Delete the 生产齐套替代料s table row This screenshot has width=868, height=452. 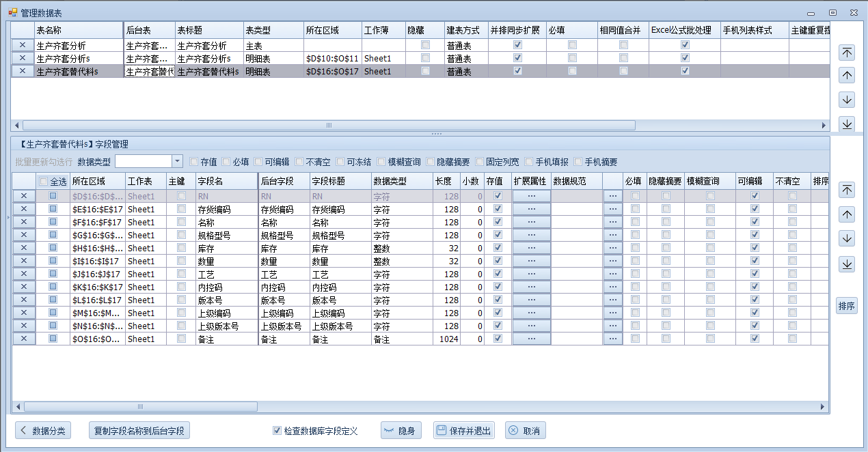pos(23,71)
